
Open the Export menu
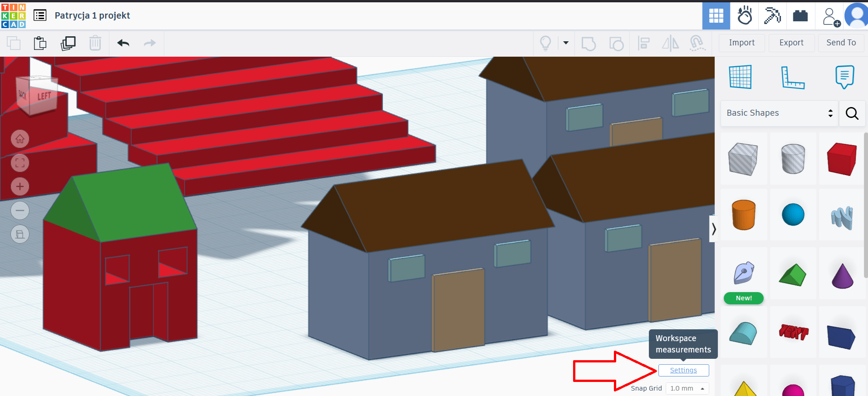[x=791, y=43]
